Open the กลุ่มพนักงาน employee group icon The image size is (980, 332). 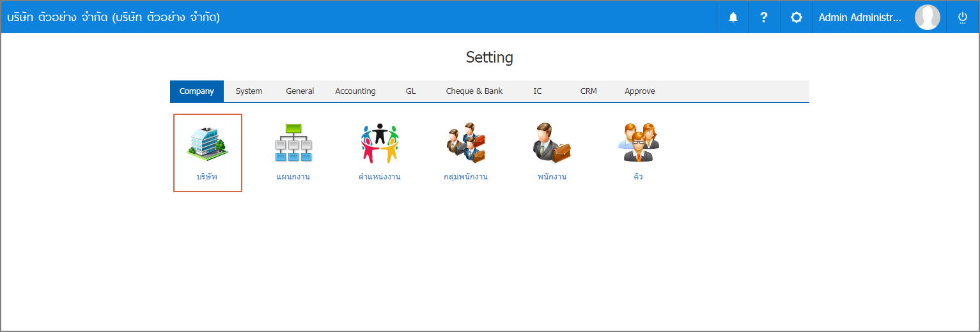pos(466,143)
